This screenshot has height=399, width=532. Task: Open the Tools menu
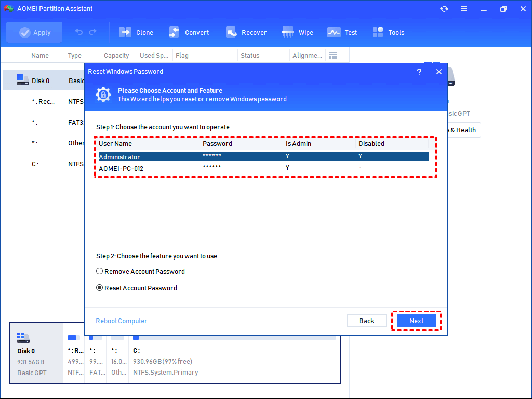tap(378, 32)
